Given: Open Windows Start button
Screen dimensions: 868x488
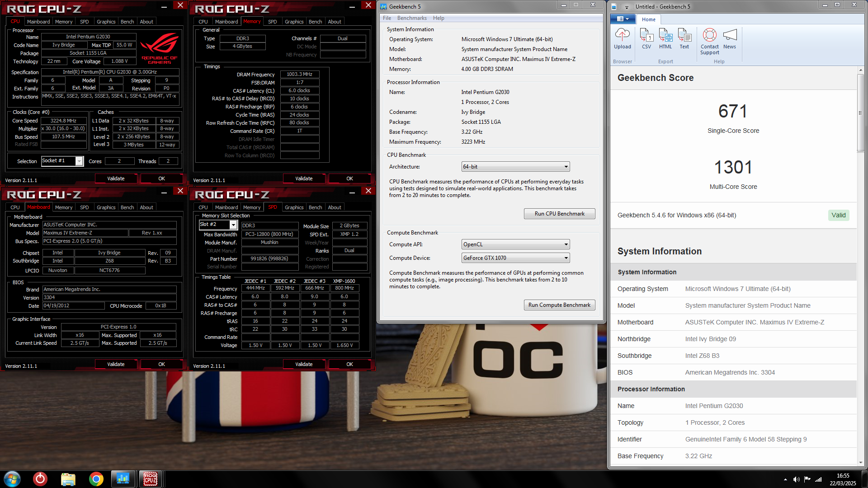Looking at the screenshot, I should 12,479.
